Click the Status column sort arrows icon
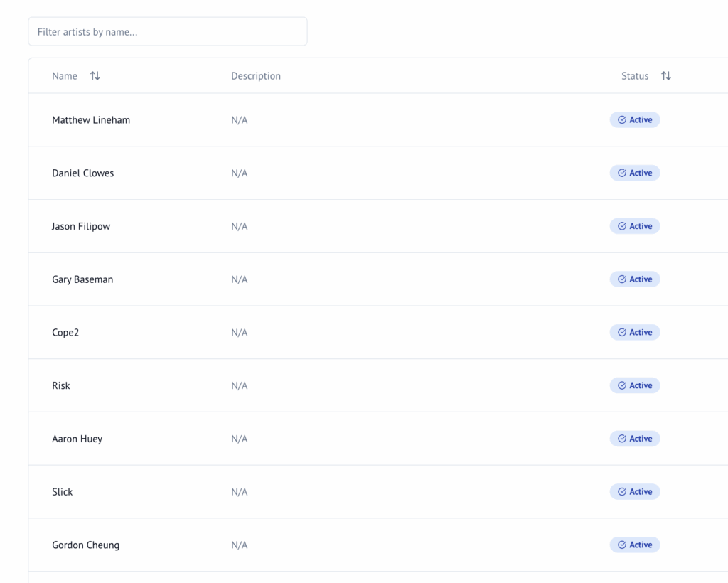This screenshot has width=728, height=583. tap(665, 76)
